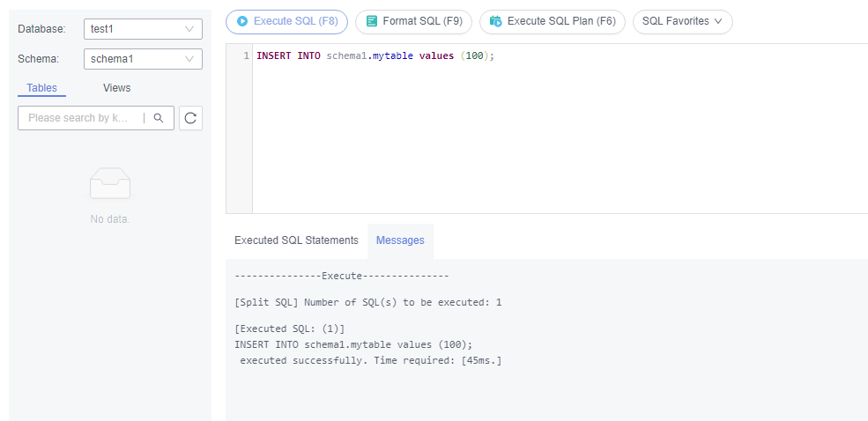Click the Format SQL document icon

[x=372, y=21]
